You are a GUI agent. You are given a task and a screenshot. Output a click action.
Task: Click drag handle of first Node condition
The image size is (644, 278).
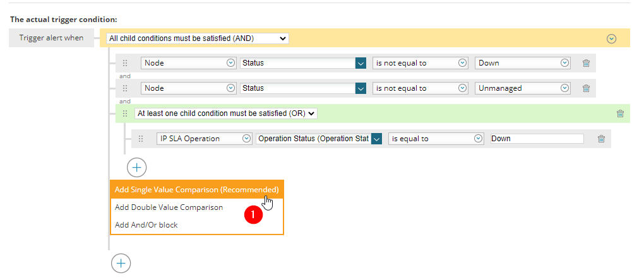[x=125, y=63]
